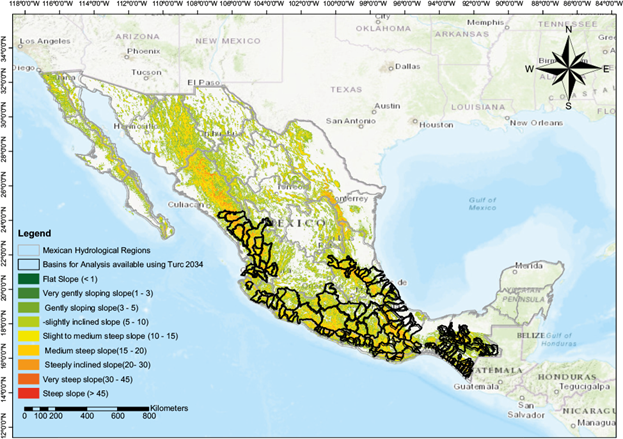The image size is (623, 439).
Task: Click the Basins for Analysis legend symbol
Action: point(29,263)
